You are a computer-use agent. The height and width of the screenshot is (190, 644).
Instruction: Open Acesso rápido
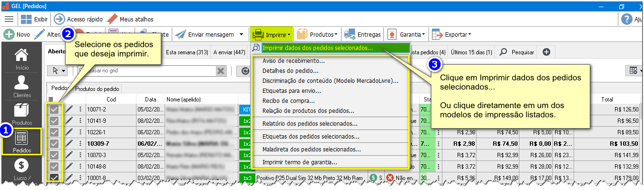click(78, 19)
